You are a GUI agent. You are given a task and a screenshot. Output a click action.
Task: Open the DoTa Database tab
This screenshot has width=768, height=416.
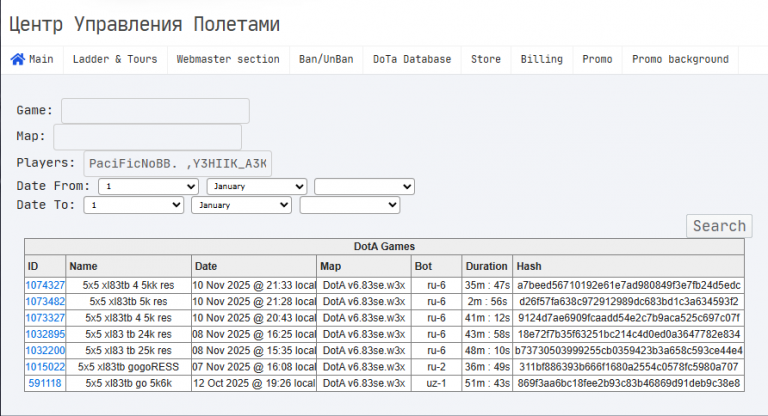point(412,59)
